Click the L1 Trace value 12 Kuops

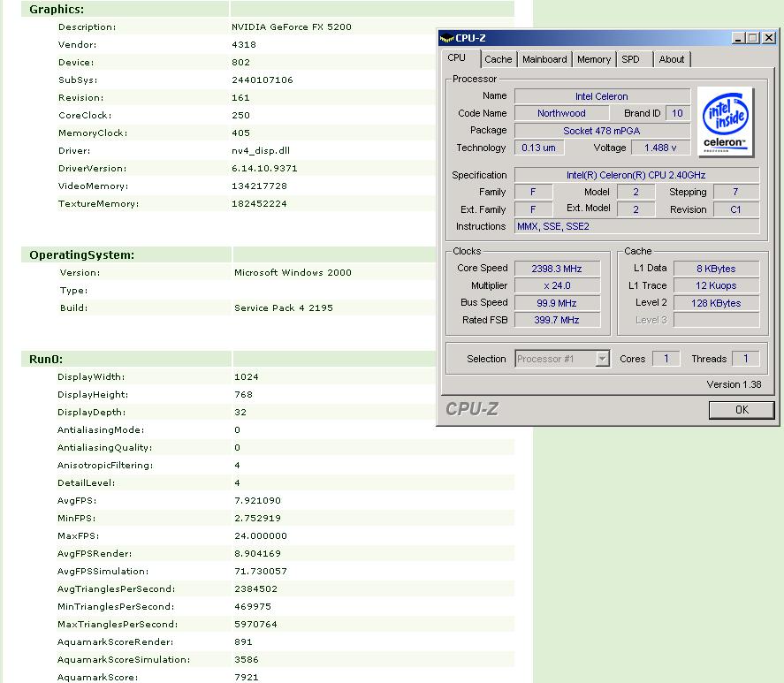click(x=716, y=285)
